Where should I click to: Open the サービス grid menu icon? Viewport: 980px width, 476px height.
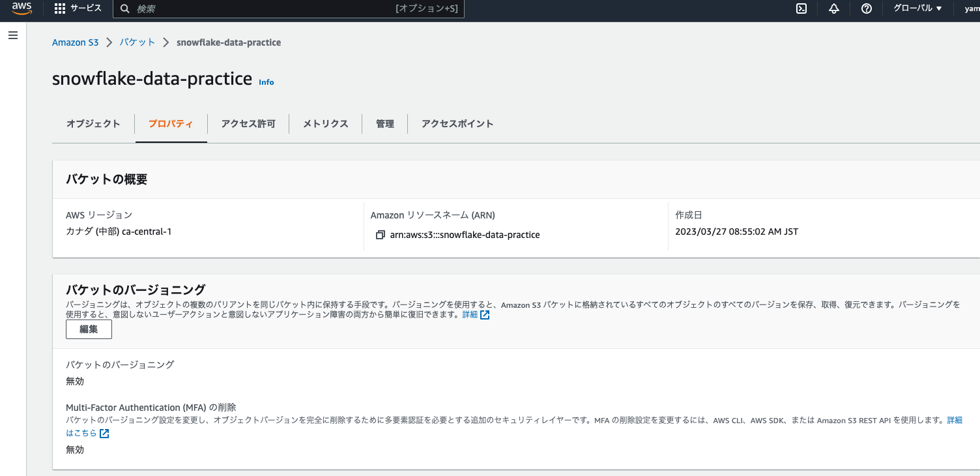[x=60, y=8]
